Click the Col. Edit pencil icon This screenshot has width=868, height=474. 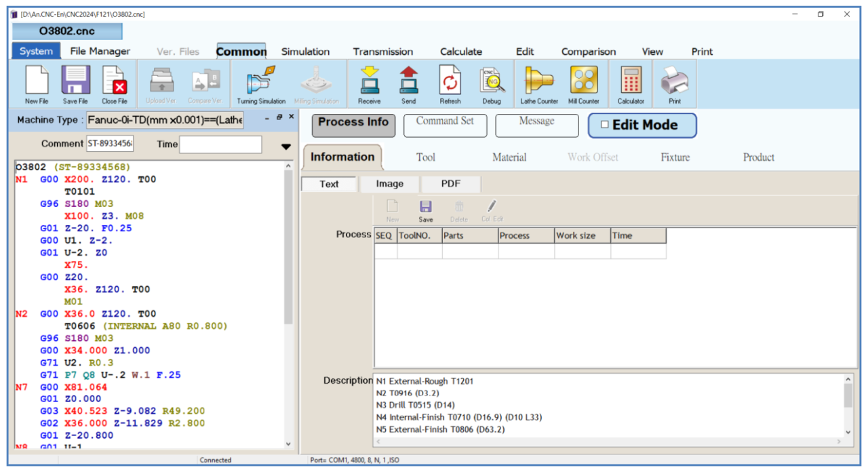tap(492, 211)
